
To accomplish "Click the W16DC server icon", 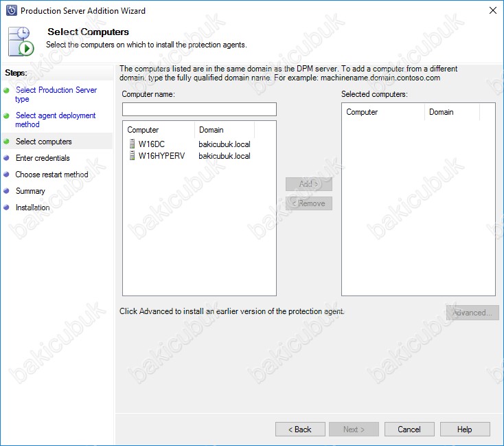I will 132,144.
